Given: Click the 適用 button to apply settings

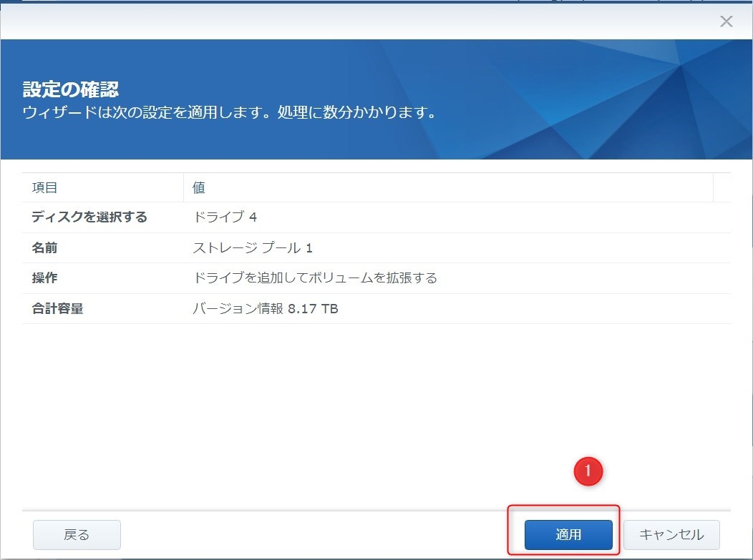Looking at the screenshot, I should click(x=568, y=534).
